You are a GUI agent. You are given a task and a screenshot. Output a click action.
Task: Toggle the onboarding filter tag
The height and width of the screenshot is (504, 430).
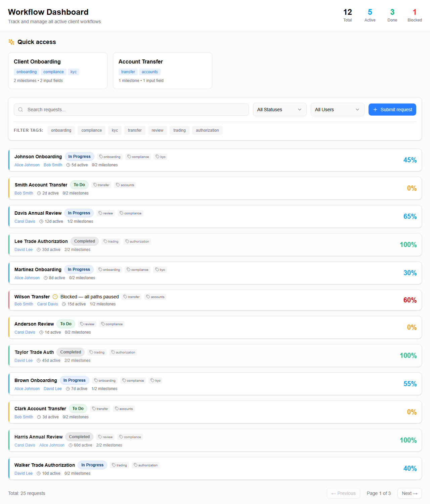[x=61, y=130]
